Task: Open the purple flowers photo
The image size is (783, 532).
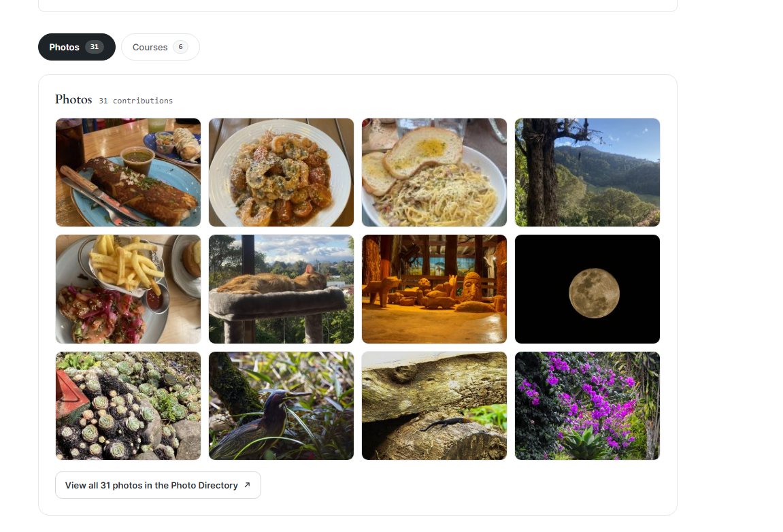Action: pyautogui.click(x=587, y=405)
